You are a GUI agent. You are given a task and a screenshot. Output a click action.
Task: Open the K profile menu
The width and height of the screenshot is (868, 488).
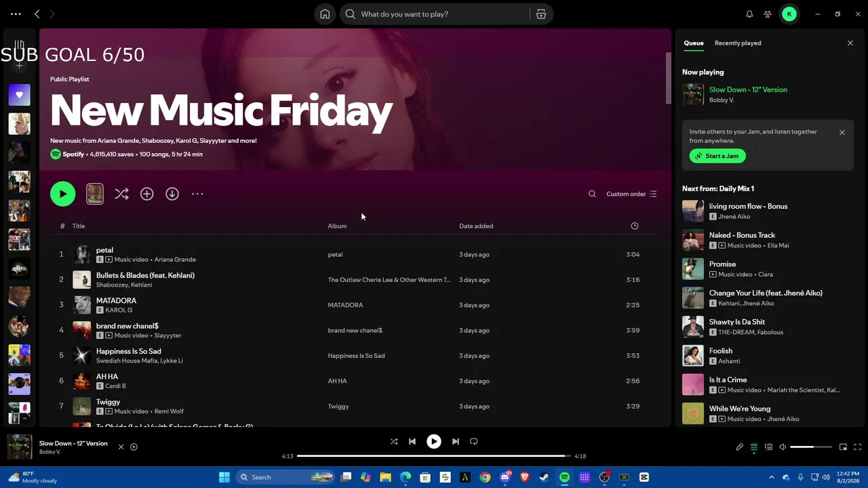coord(789,14)
